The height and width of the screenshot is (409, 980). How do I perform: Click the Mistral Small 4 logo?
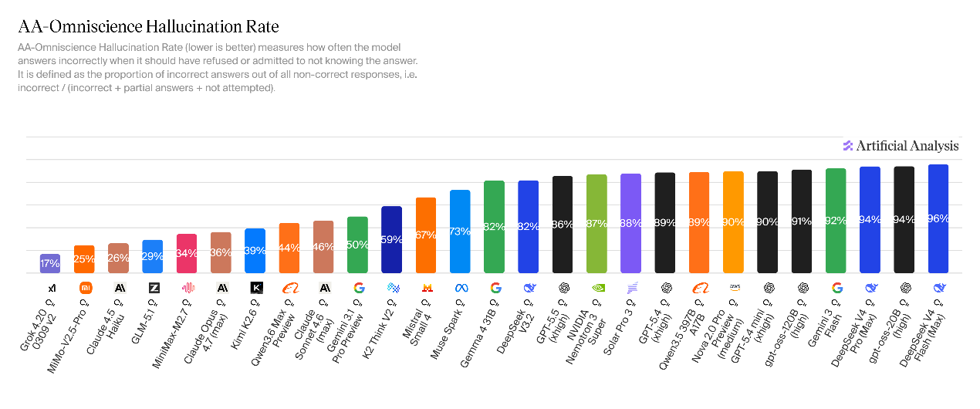(x=426, y=288)
